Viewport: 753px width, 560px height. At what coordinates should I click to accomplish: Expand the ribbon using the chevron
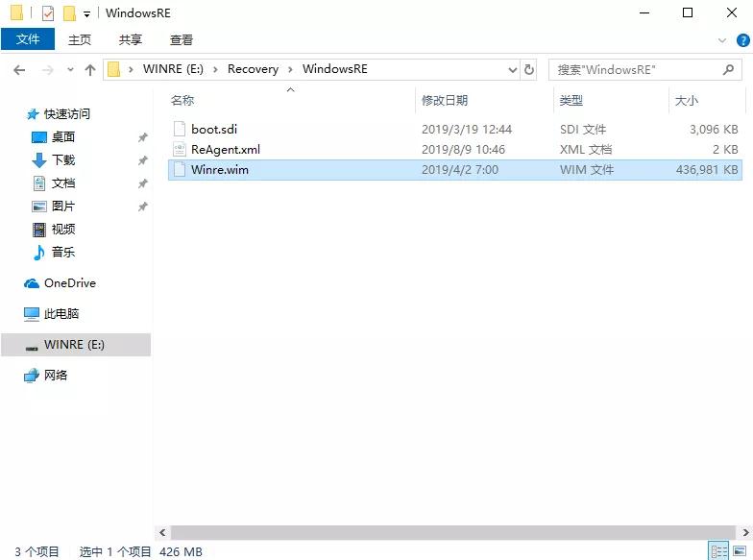point(723,40)
